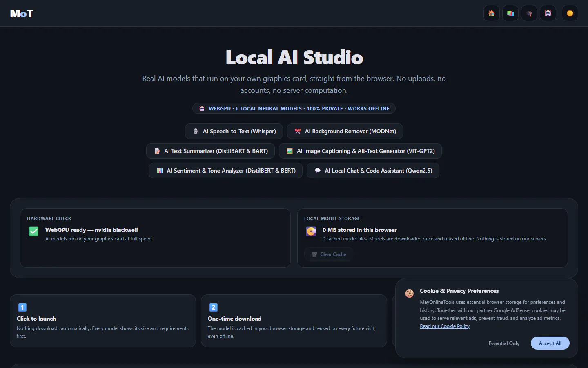Open the home page via house icon
The height and width of the screenshot is (368, 588).
point(492,13)
